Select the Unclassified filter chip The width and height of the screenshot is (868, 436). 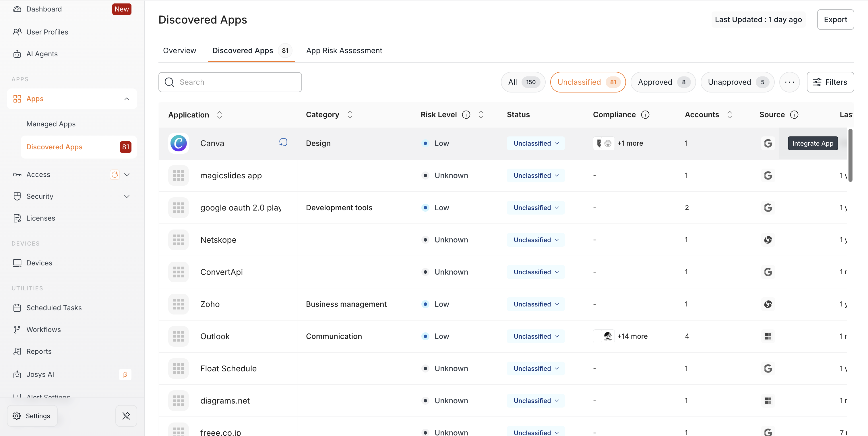tap(588, 82)
